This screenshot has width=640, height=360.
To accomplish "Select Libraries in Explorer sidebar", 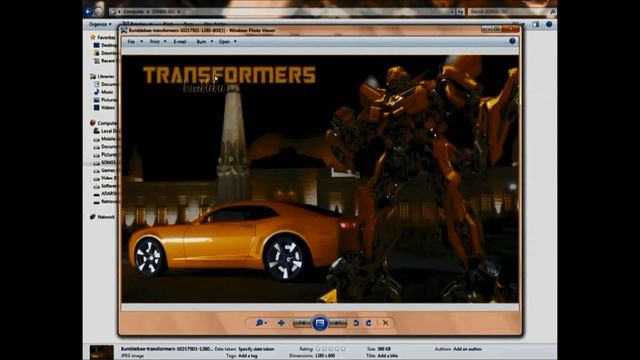I will click(x=103, y=76).
